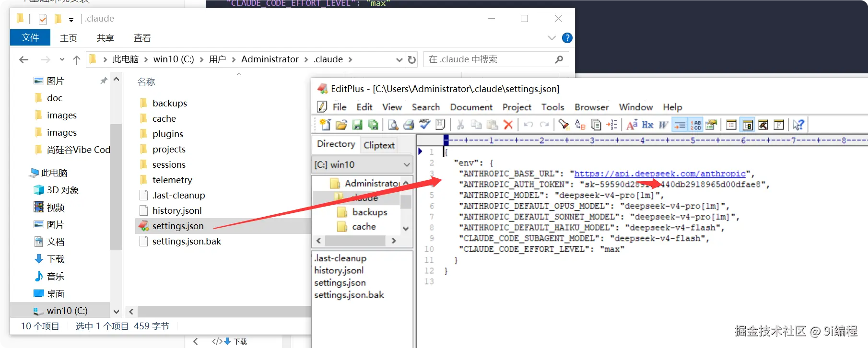Expand the 此电脑 breadcrumb chevron in address bar
This screenshot has width=868, height=348.
146,59
